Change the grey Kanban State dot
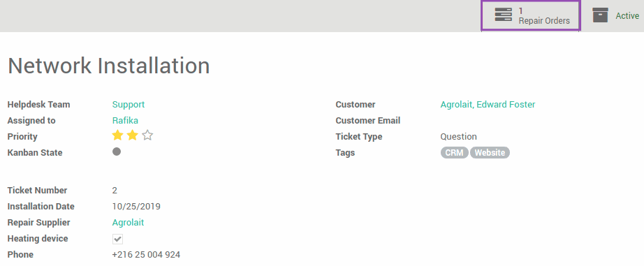 pos(117,152)
